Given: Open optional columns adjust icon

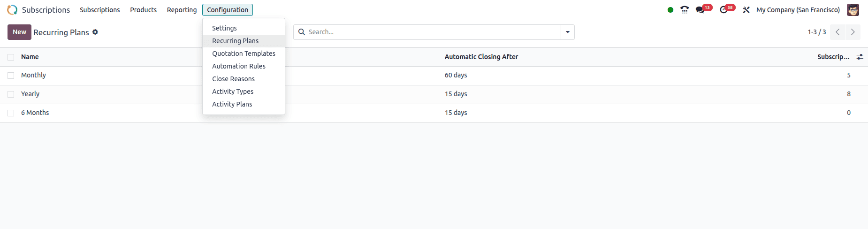Looking at the screenshot, I should click(860, 57).
